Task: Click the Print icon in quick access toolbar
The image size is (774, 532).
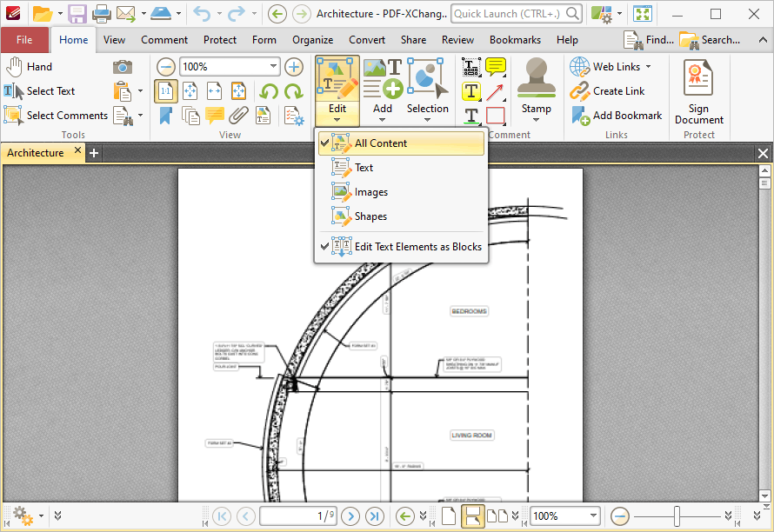Action: tap(101, 14)
